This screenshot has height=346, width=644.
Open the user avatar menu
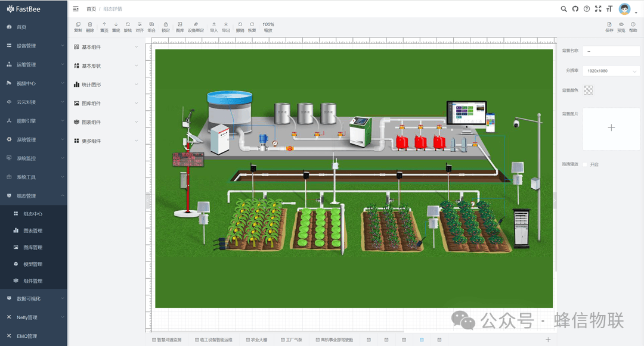pos(625,8)
